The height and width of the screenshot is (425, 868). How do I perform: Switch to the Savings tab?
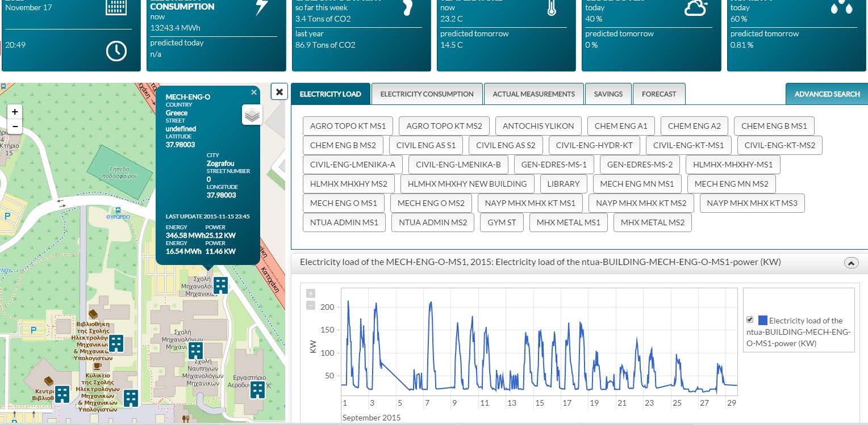point(608,94)
